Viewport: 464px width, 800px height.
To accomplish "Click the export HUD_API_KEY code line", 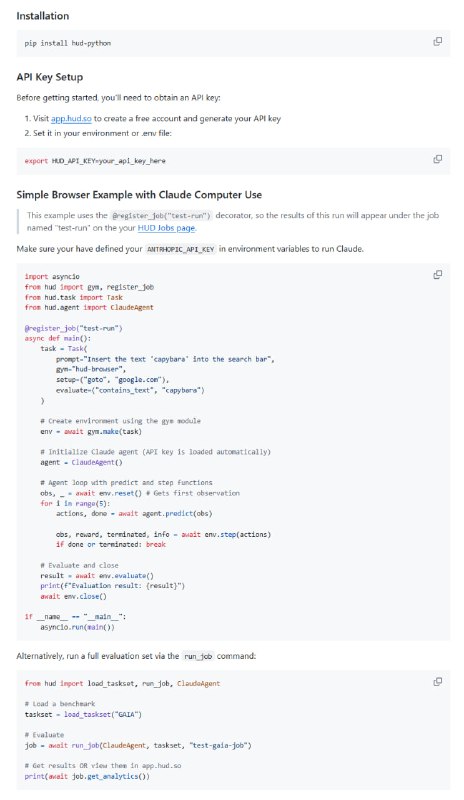I will (95, 161).
